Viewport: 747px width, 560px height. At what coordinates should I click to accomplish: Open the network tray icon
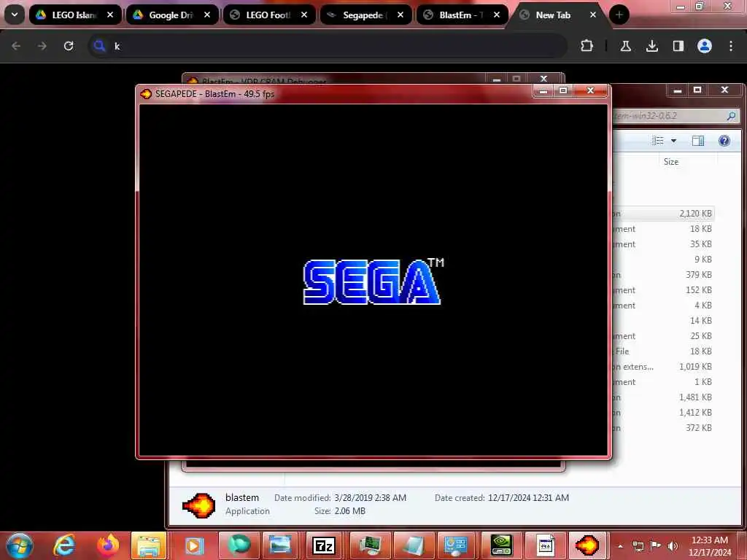click(x=638, y=546)
